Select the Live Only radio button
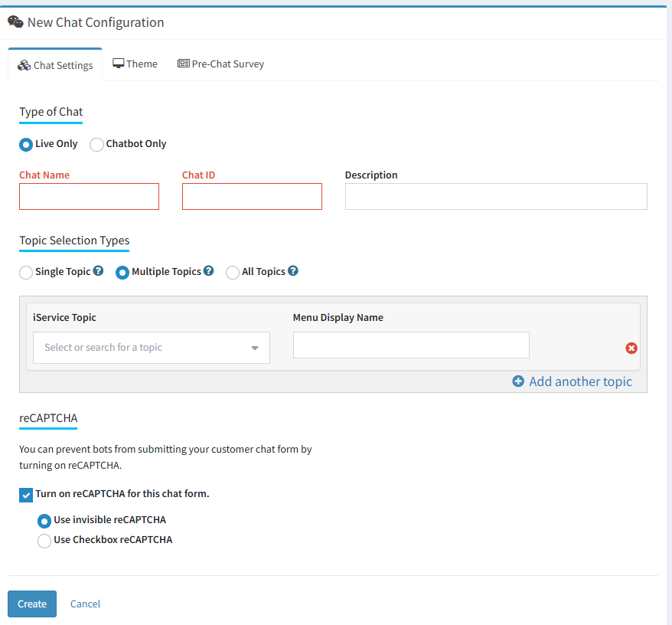Image resolution: width=672 pixels, height=625 pixels. [26, 145]
